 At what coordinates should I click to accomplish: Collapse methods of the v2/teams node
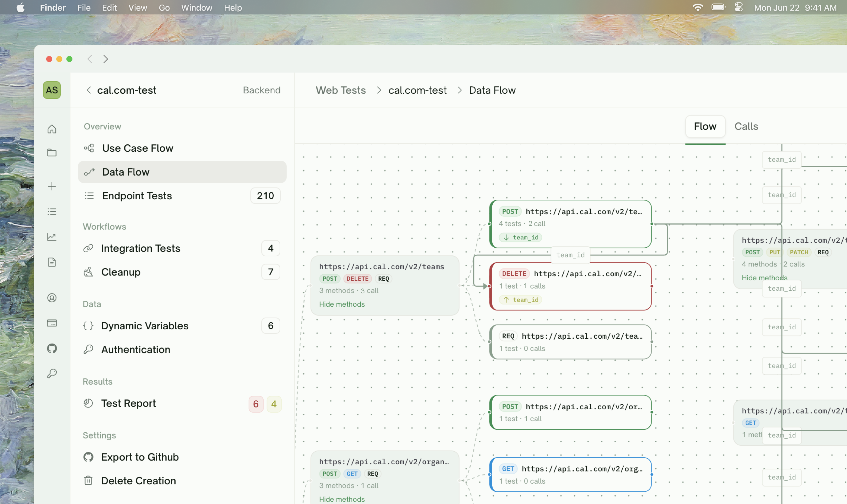click(x=342, y=304)
